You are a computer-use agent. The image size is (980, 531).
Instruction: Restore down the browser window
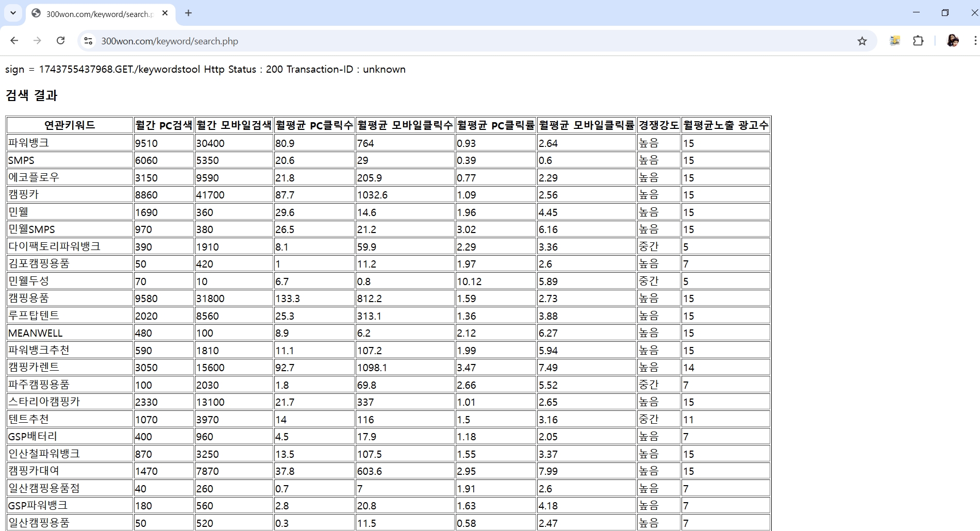coord(945,13)
